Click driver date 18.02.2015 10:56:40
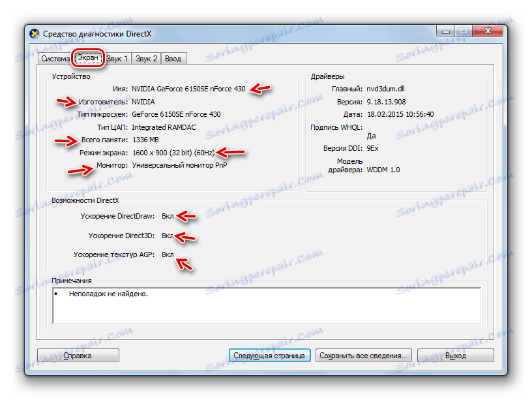This screenshot has width=532, height=400. (400, 114)
